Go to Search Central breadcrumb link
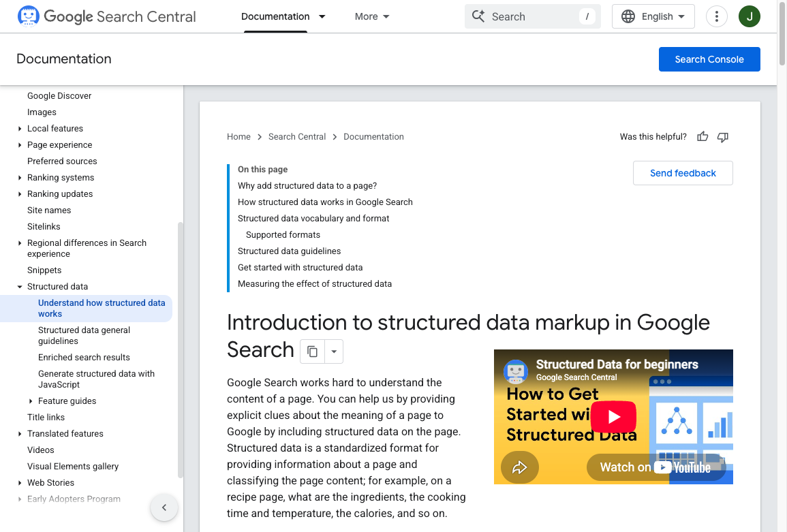The image size is (787, 532). [297, 136]
